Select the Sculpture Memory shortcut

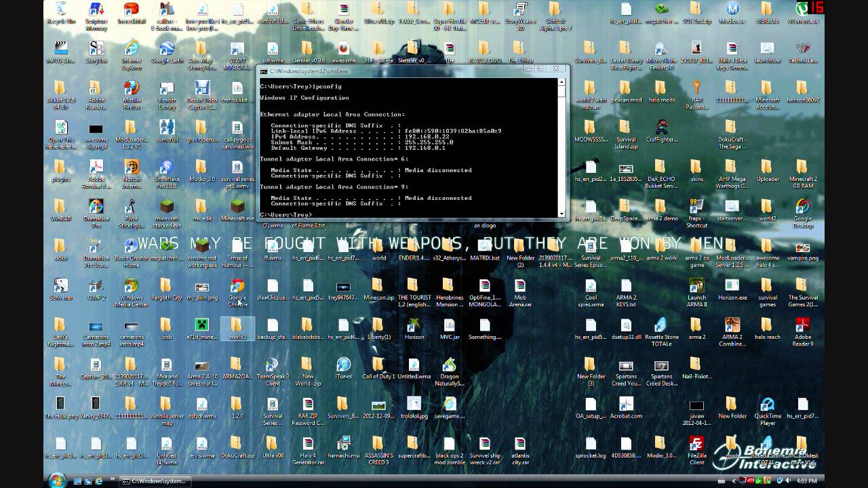pyautogui.click(x=96, y=15)
